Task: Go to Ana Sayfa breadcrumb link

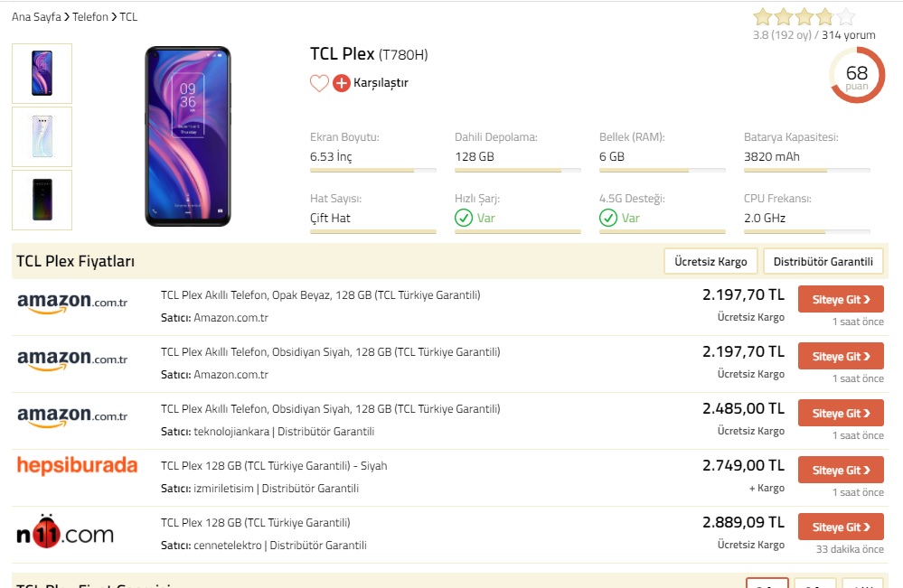Action: point(36,16)
